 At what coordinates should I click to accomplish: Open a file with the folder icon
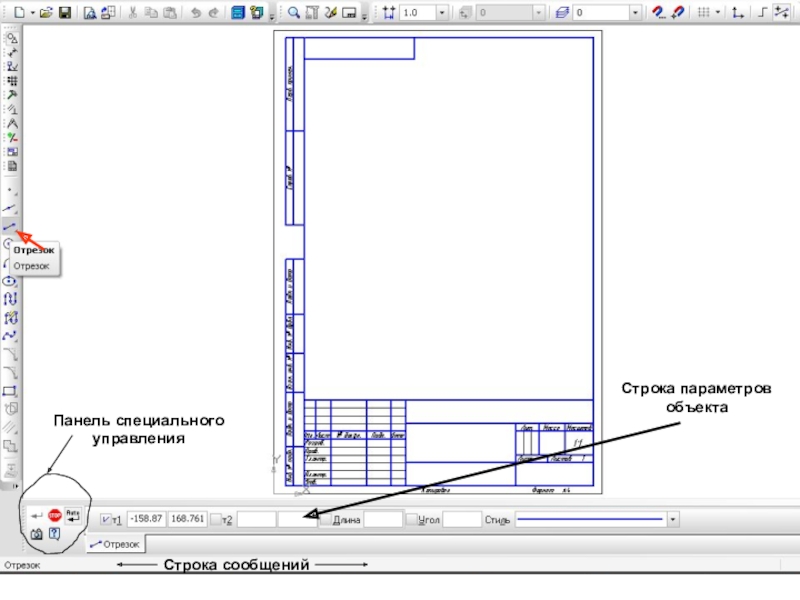pyautogui.click(x=46, y=13)
